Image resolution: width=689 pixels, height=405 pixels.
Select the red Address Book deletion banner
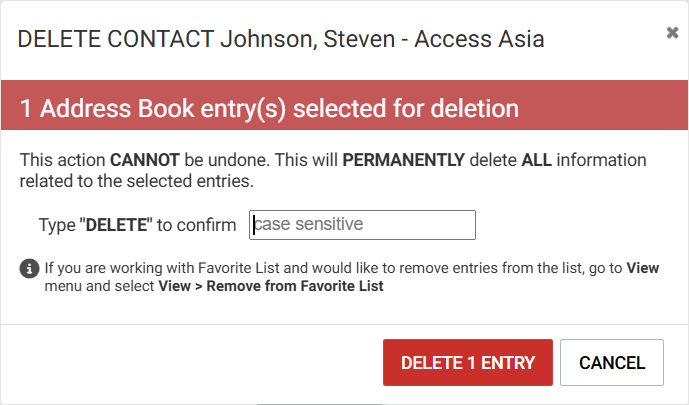344,105
